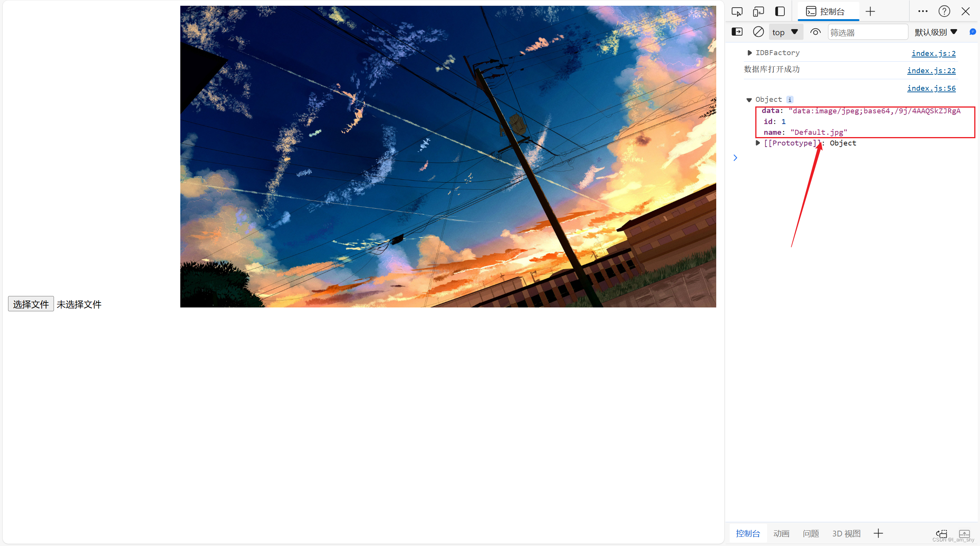Click the more options ellipsis icon
Screen dimensions: 980x546
[x=922, y=11]
